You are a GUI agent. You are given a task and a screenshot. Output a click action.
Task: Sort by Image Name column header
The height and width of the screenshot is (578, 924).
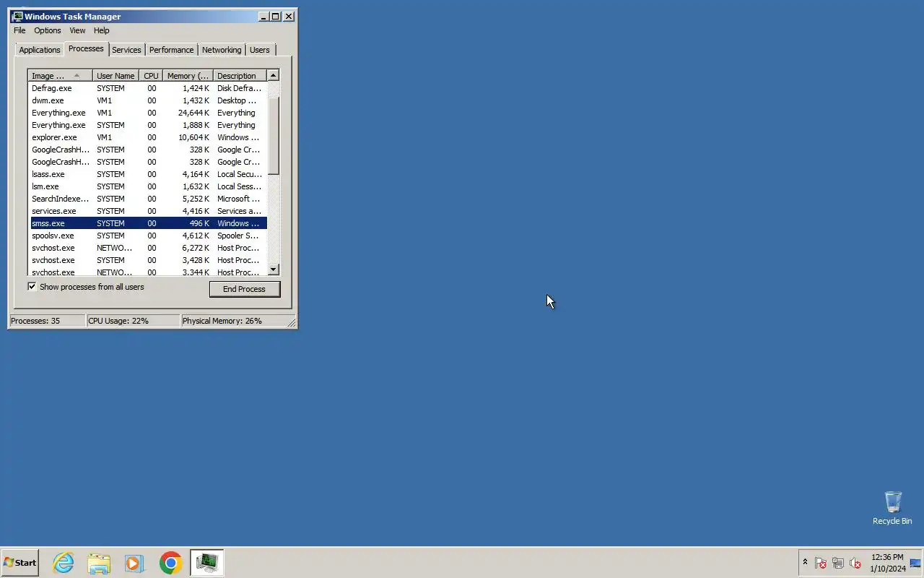coord(61,76)
